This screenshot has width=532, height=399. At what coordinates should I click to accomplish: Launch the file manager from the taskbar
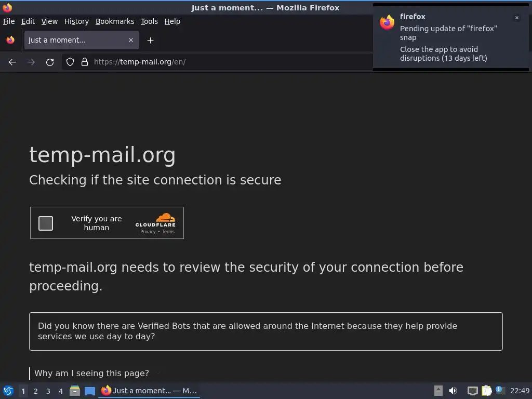[75, 391]
